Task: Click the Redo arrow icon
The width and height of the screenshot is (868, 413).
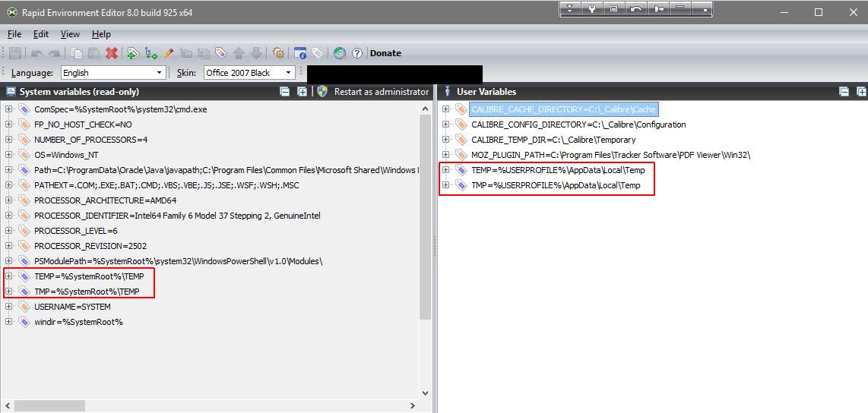Action: 54,53
